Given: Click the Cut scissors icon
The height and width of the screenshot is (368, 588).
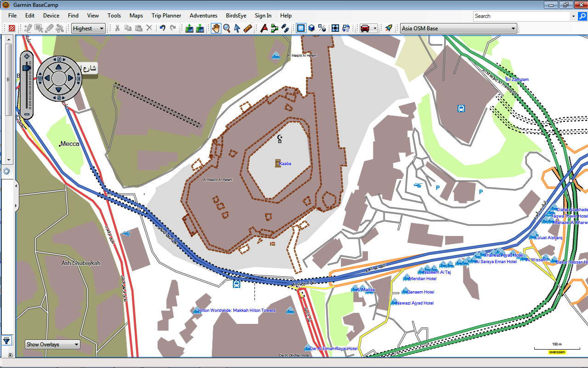Looking at the screenshot, I should pyautogui.click(x=117, y=28).
